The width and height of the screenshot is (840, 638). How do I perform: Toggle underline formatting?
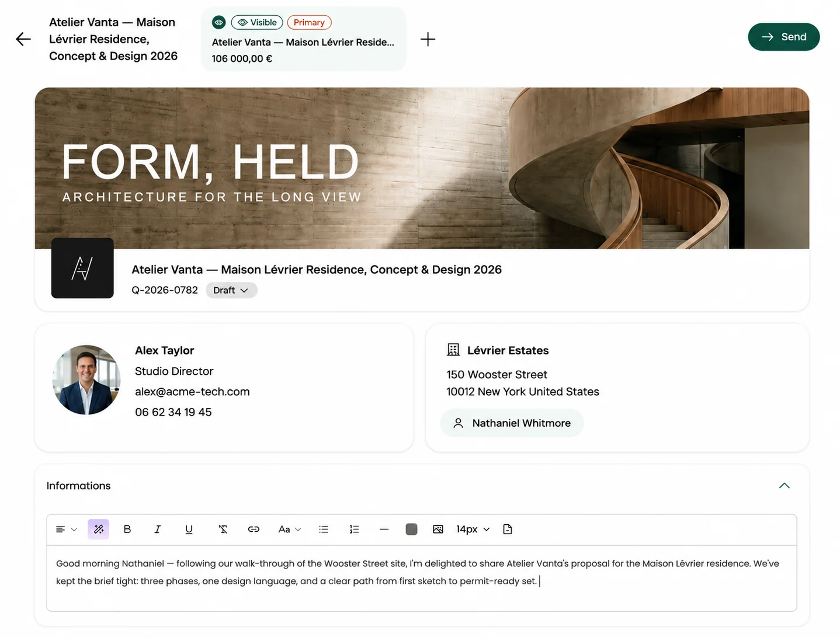tap(189, 529)
